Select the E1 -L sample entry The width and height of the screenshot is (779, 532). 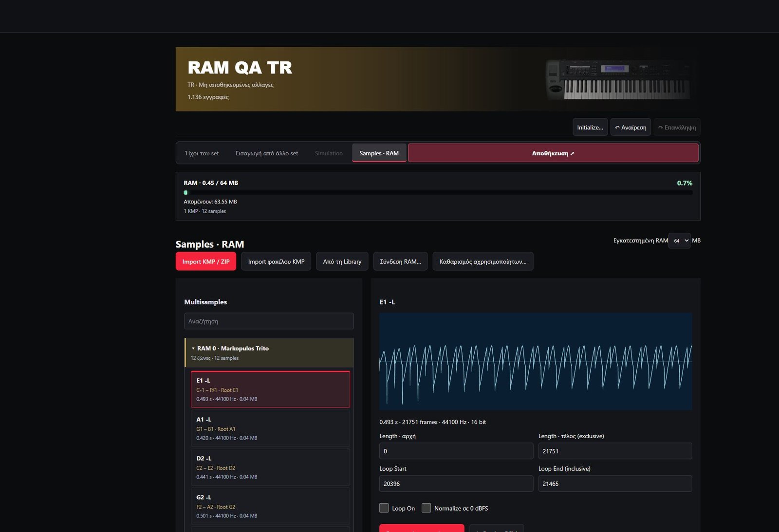270,389
